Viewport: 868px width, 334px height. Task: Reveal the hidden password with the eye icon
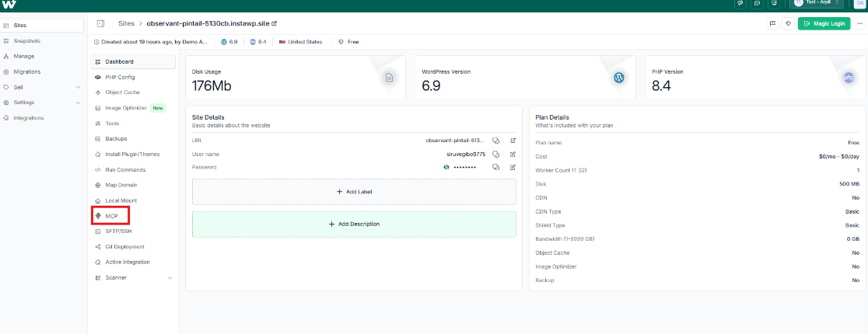(x=446, y=167)
